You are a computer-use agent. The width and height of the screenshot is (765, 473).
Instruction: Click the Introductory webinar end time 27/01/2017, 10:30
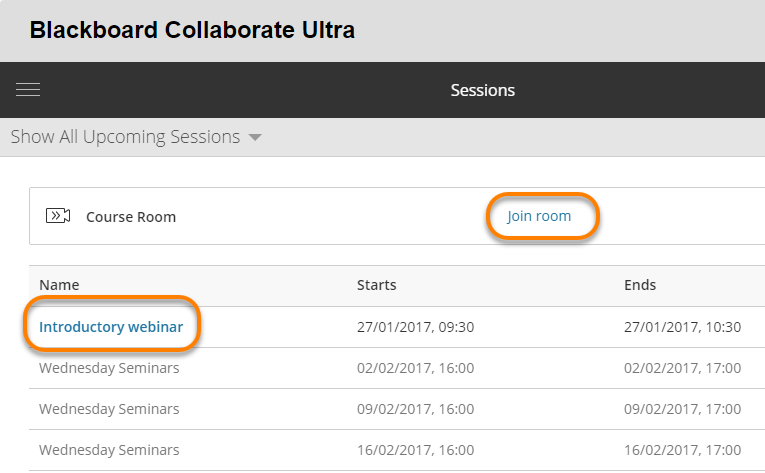(682, 327)
